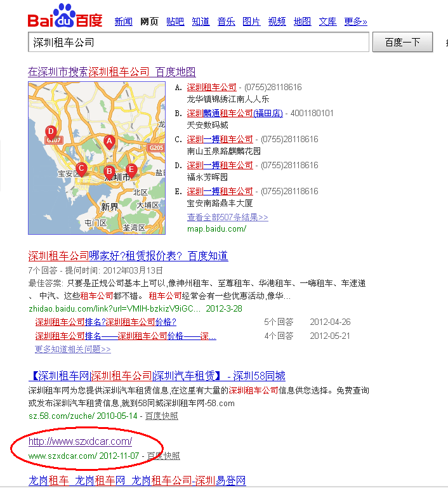Open 深圳租车公司排名——深圳租车公司价格——深... question
448x488 pixels.
(126, 336)
